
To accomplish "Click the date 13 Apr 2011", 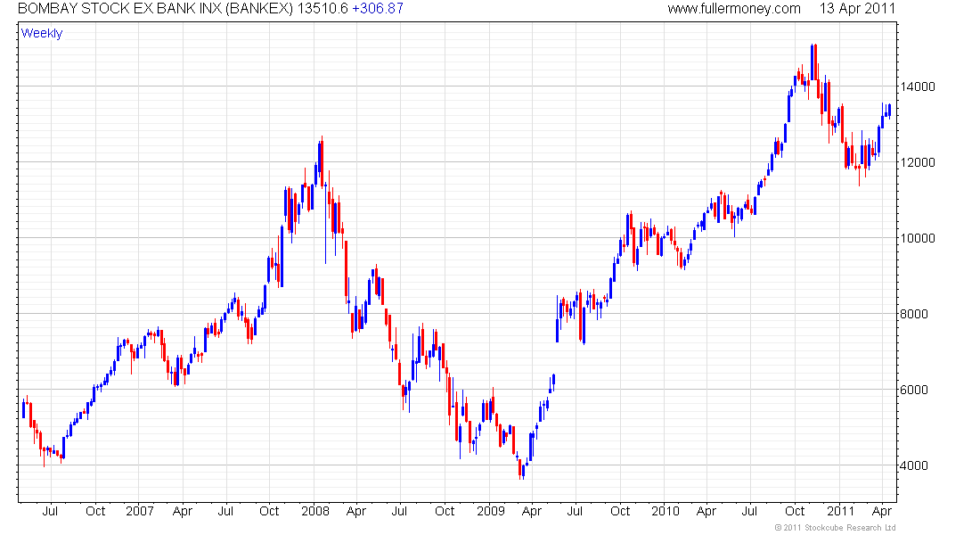I will coord(857,9).
